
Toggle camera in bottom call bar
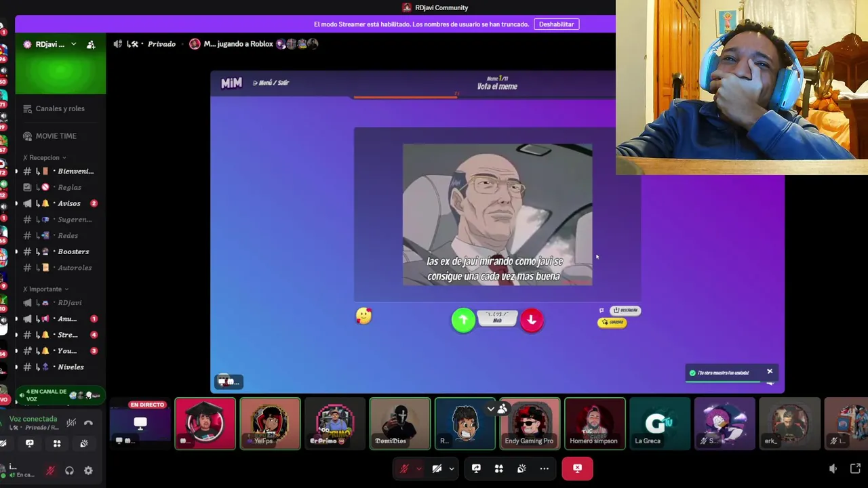pyautogui.click(x=437, y=468)
